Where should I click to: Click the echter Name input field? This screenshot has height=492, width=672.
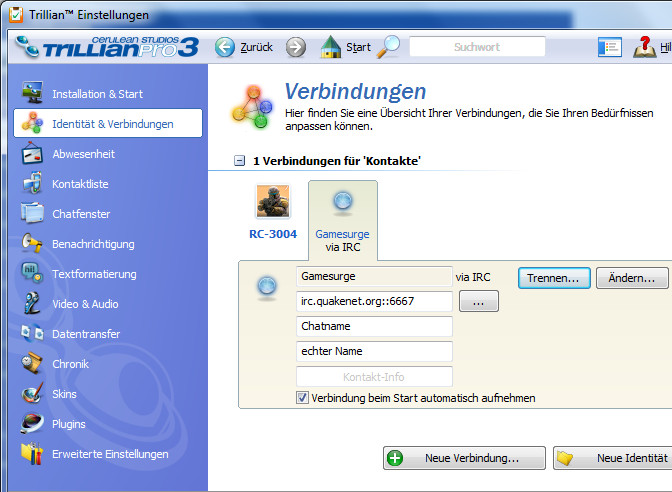click(374, 351)
